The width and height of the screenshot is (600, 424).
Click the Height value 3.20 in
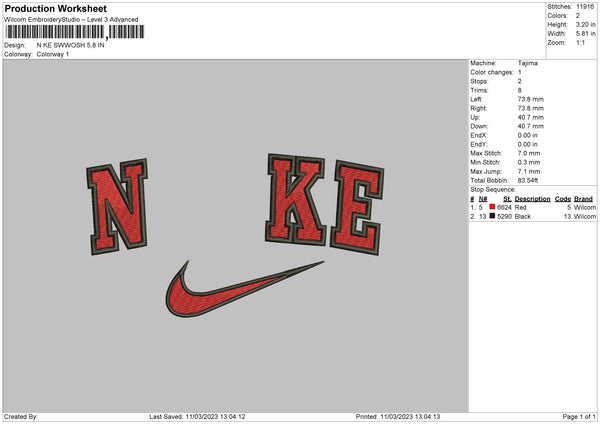[x=585, y=24]
